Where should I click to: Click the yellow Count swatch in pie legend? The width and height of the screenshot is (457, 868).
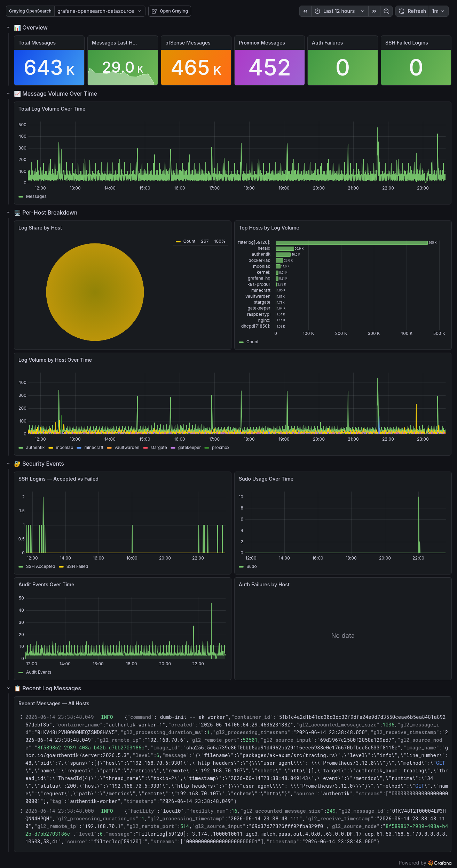(178, 241)
